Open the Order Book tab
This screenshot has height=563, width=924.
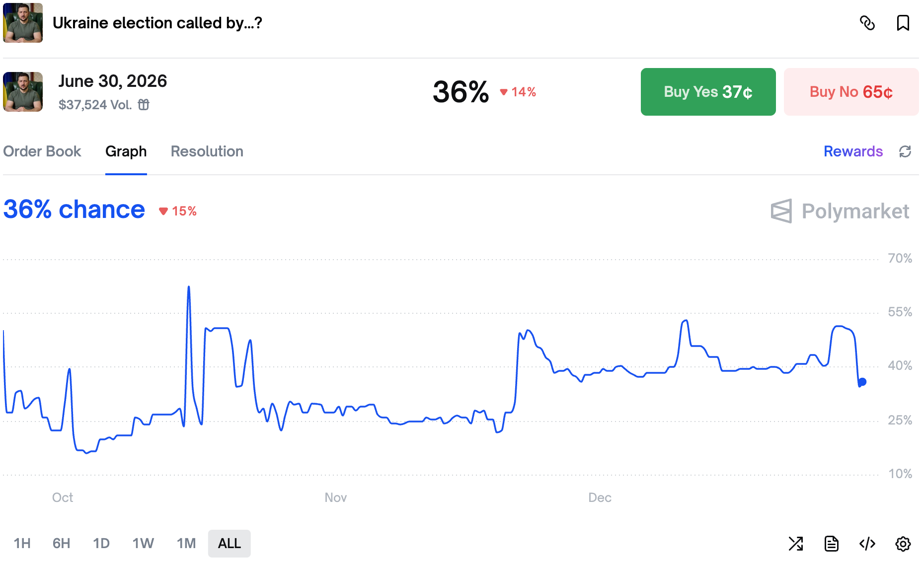click(x=42, y=151)
